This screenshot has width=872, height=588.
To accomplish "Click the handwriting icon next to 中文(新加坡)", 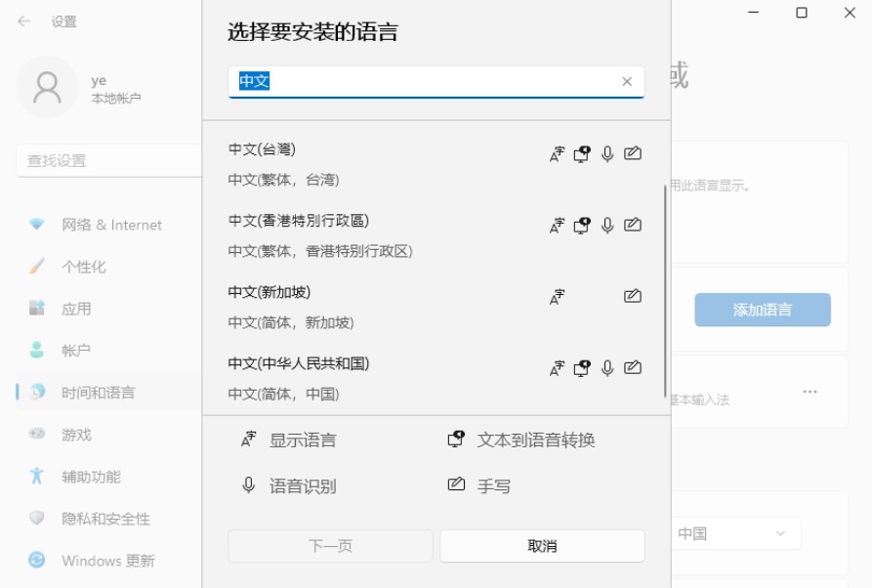I will pyautogui.click(x=633, y=296).
